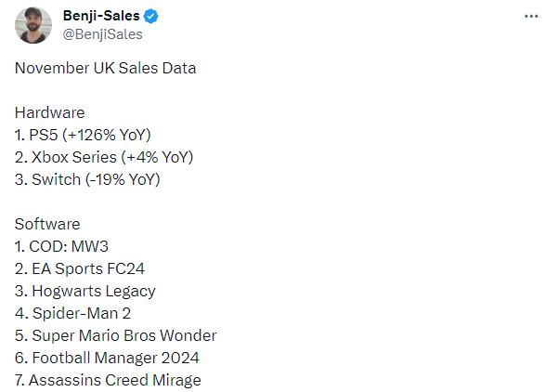545x392 pixels.
Task: Click the Switch '-19% YoY' line
Action: point(87,179)
